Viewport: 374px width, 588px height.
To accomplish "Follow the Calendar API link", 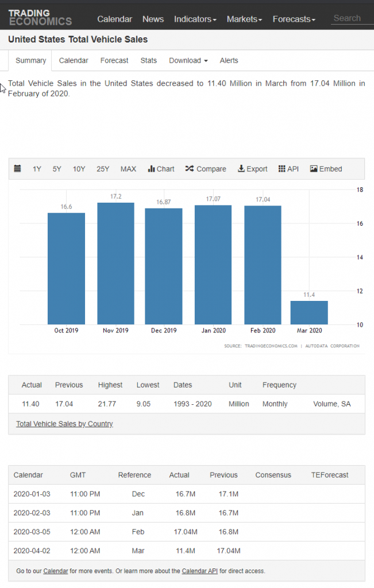I will pos(199,571).
